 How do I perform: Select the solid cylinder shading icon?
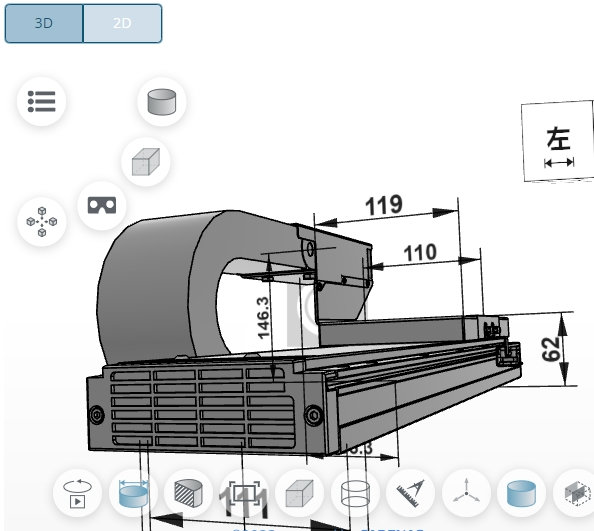(x=162, y=102)
